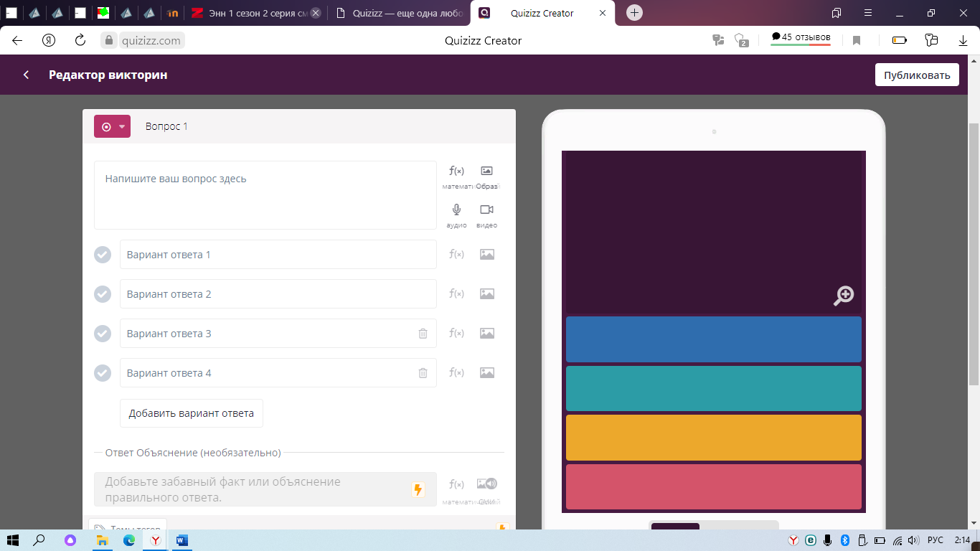Image resolution: width=980 pixels, height=551 pixels.
Task: Mark answer option 2 as correct
Action: [x=103, y=294]
